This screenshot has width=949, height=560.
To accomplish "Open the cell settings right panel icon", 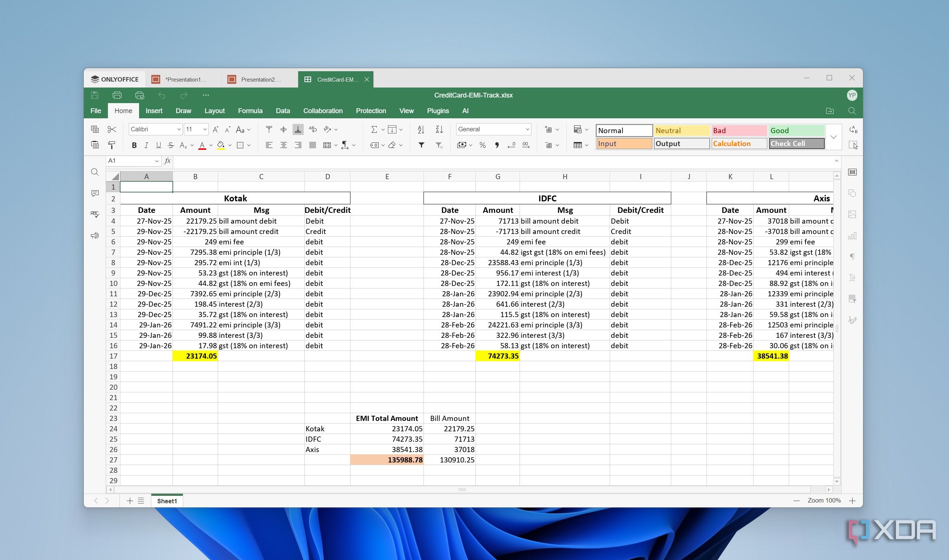I will click(x=852, y=172).
